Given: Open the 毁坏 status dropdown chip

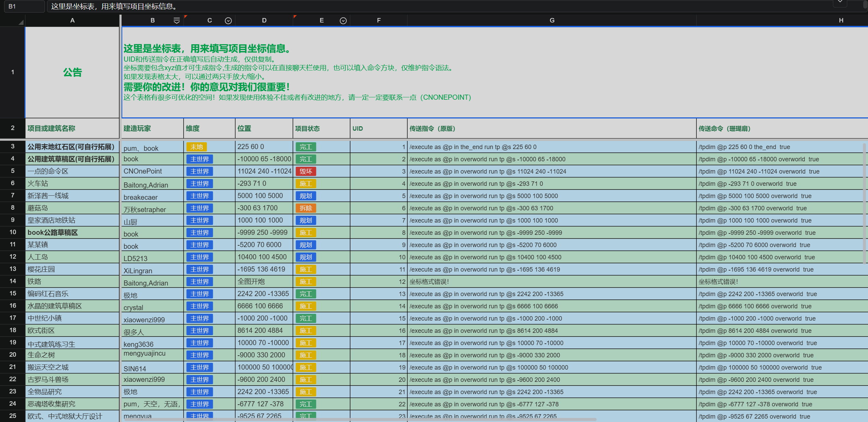Looking at the screenshot, I should (306, 171).
